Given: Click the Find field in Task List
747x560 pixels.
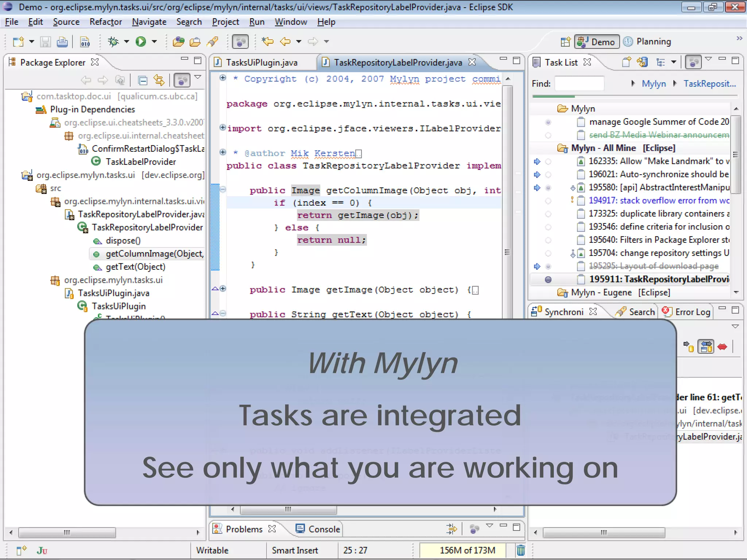Looking at the screenshot, I should point(580,83).
